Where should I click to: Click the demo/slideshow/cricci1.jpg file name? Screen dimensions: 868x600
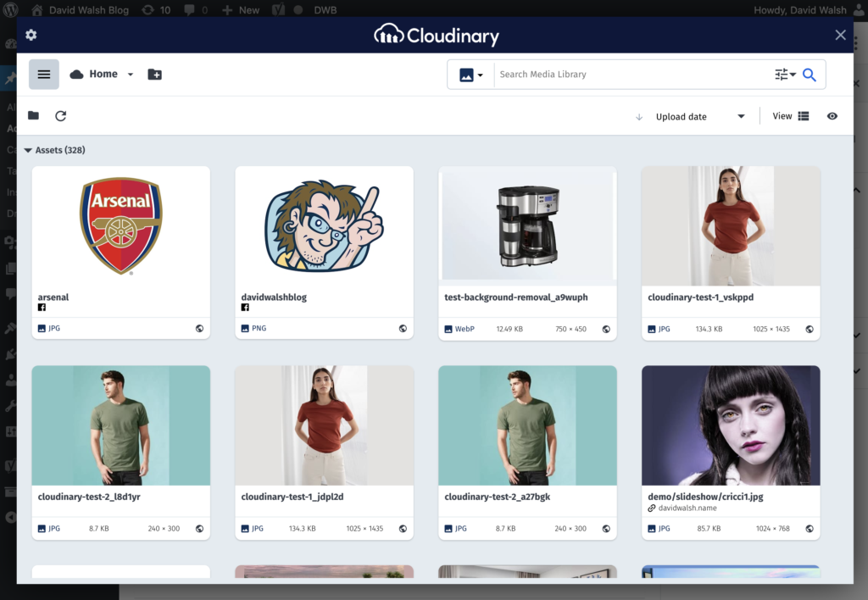(x=705, y=497)
